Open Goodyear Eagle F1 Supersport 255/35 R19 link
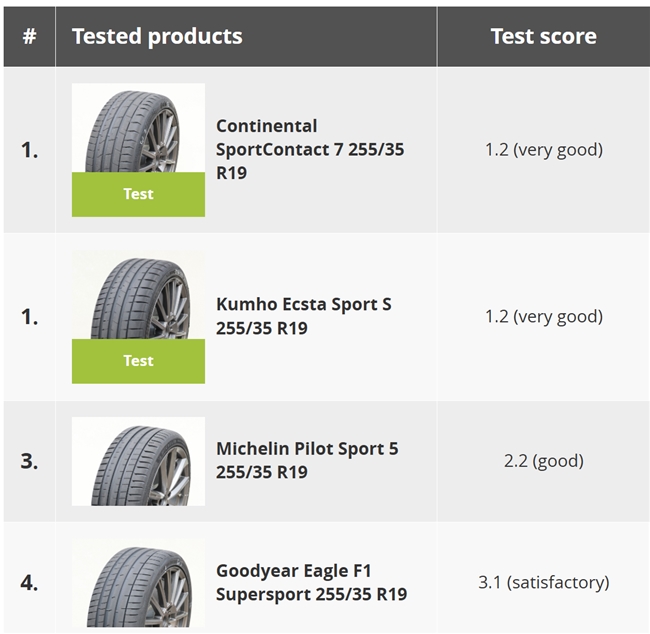The height and width of the screenshot is (634, 650). pyautogui.click(x=311, y=582)
